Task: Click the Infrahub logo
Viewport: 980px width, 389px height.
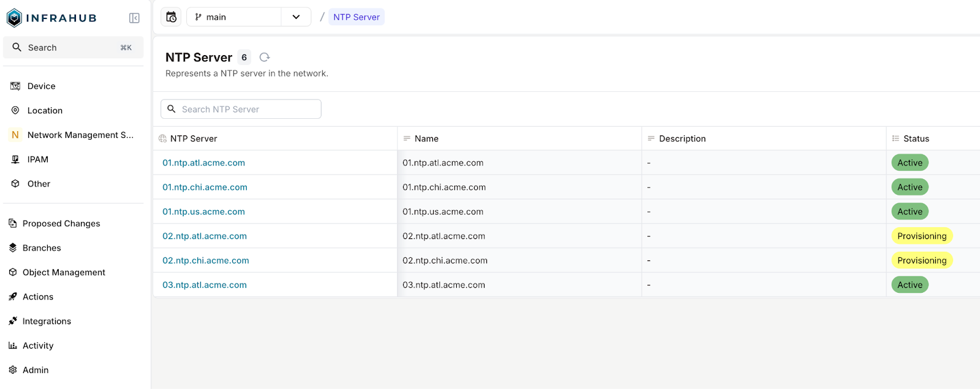Action: pos(51,18)
